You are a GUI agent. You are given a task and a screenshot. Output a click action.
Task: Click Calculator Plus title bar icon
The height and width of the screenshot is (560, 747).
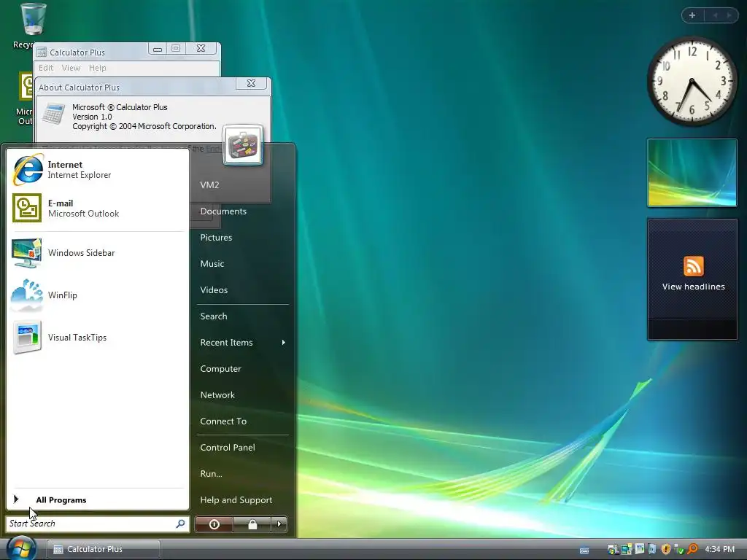pyautogui.click(x=42, y=52)
